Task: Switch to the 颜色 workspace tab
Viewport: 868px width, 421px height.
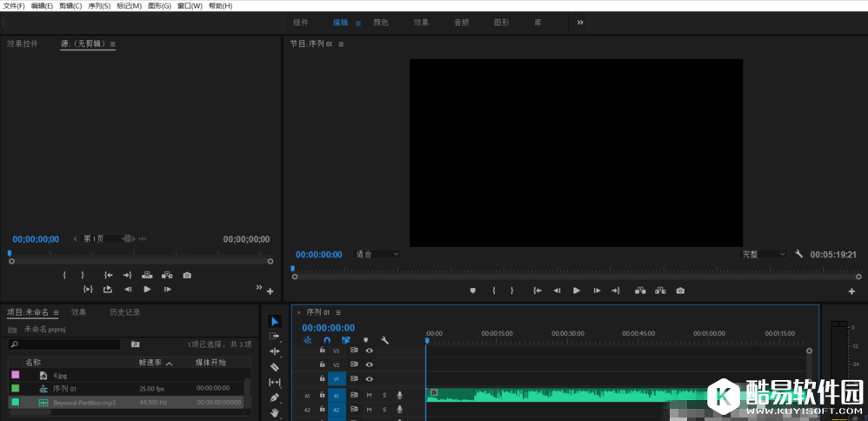Action: coord(381,22)
